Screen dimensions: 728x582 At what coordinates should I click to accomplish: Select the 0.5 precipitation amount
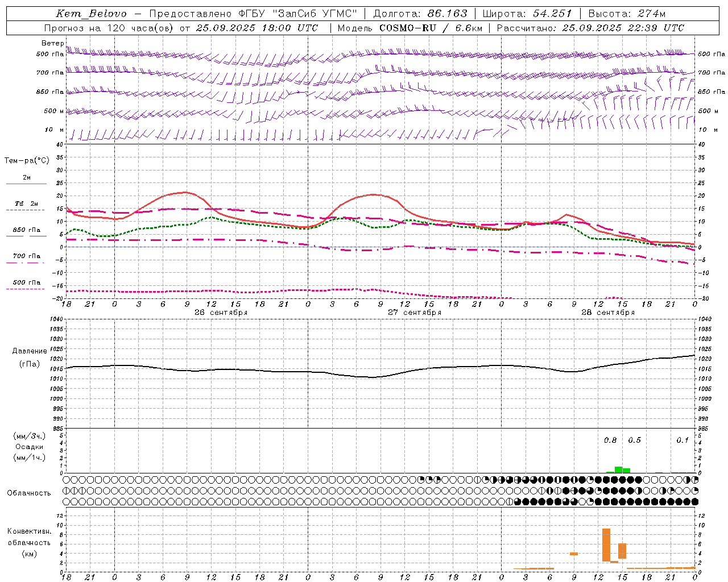[634, 440]
